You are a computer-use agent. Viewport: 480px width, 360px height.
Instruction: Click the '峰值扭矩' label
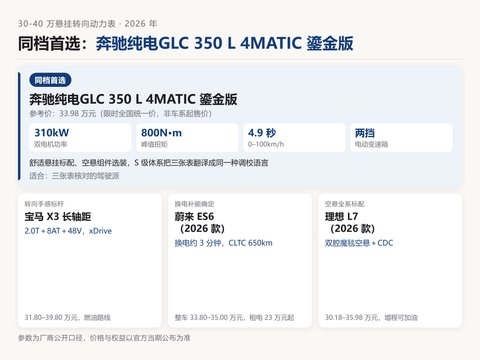click(x=154, y=144)
